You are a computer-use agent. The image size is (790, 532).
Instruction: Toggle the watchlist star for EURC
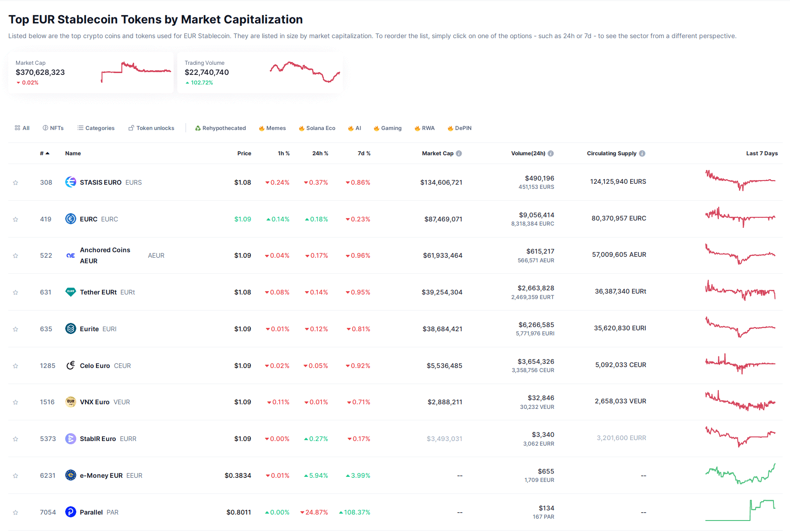pos(16,219)
